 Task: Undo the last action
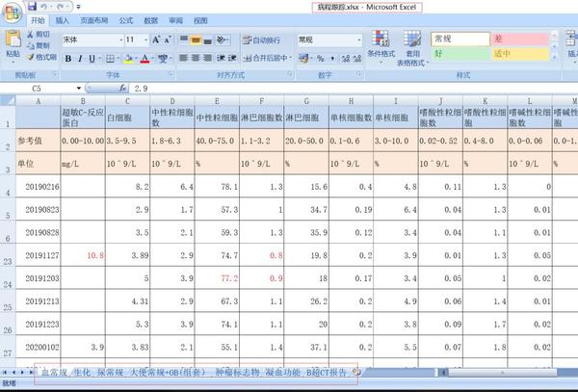(44, 7)
